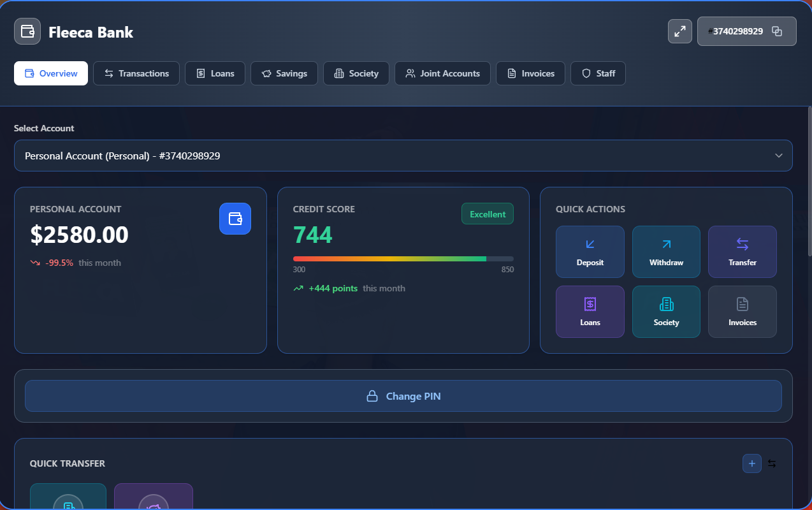
Task: Click the PERSONAL ACCOUNT card heading
Action: (76, 209)
